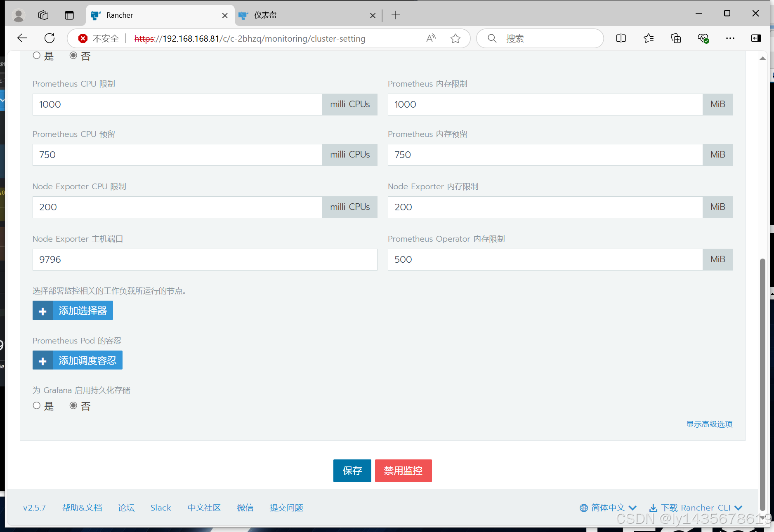
Task: Open the collections icon
Action: tap(676, 38)
